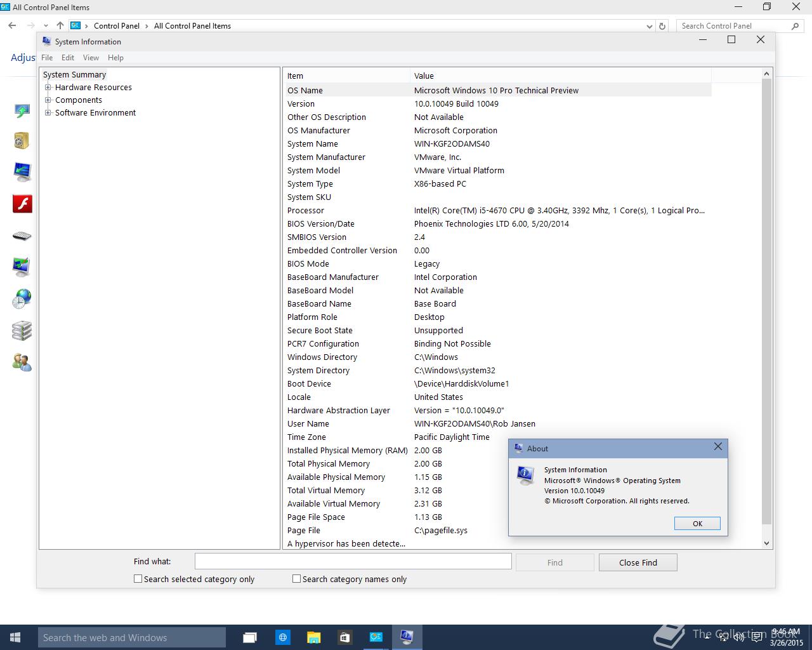Open the monitor with paintbrush Personalization icon

tap(22, 267)
